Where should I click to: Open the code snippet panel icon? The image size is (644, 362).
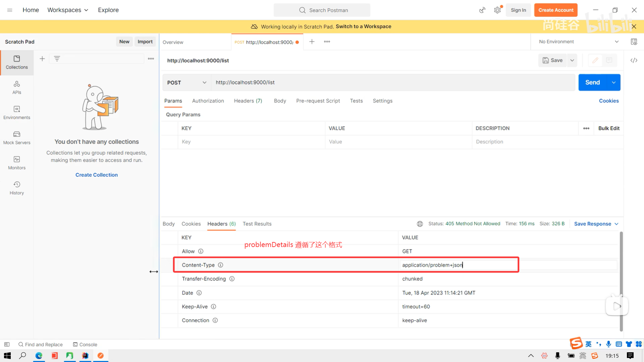point(634,60)
